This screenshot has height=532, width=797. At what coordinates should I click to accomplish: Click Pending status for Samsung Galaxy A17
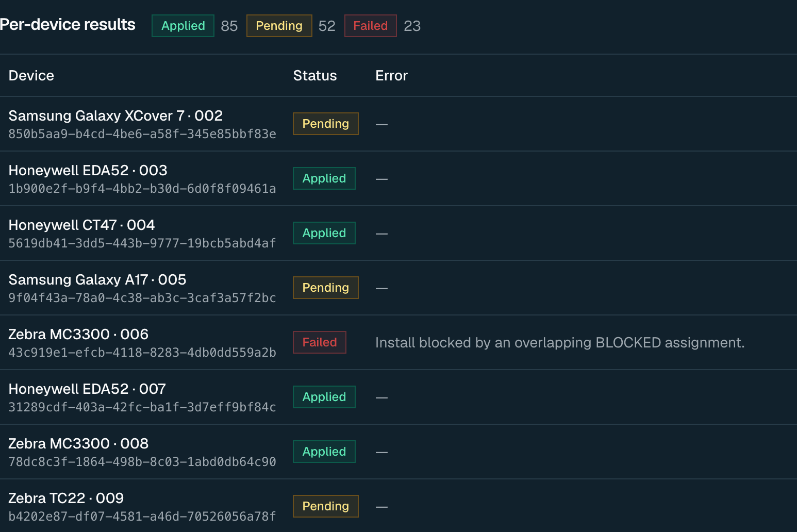tap(325, 288)
